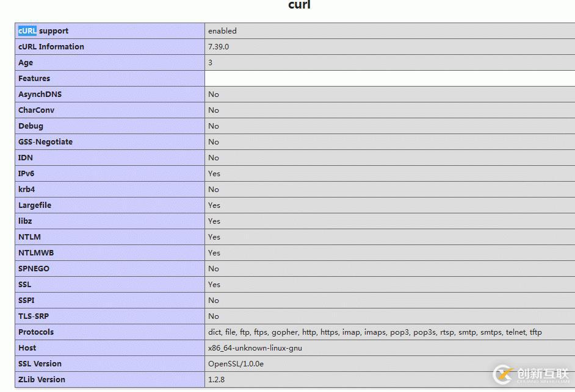This screenshot has width=575, height=392.
Task: Select the SSL 'Yes' value cell
Action: pos(213,284)
